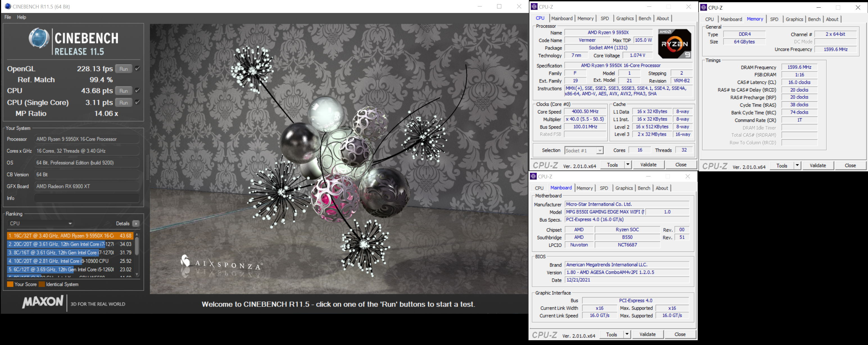The image size is (868, 345).
Task: Click the CPU-Z icon in the CPU window title bar
Action: (x=534, y=7)
